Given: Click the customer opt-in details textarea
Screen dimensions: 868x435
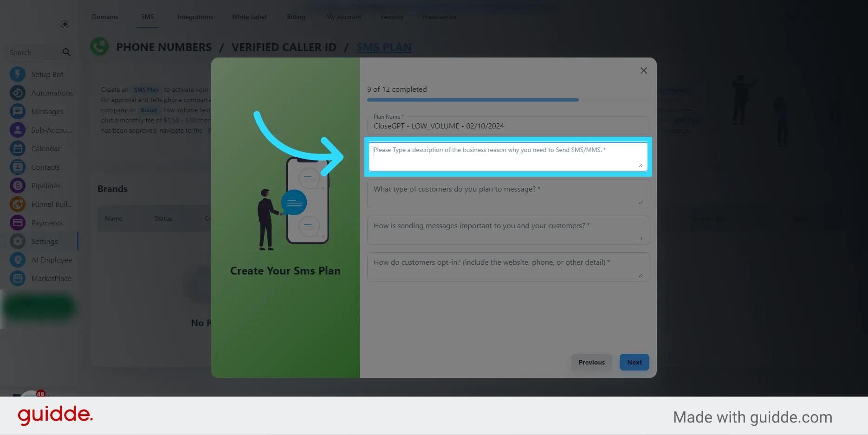Looking at the screenshot, I should click(508, 267).
